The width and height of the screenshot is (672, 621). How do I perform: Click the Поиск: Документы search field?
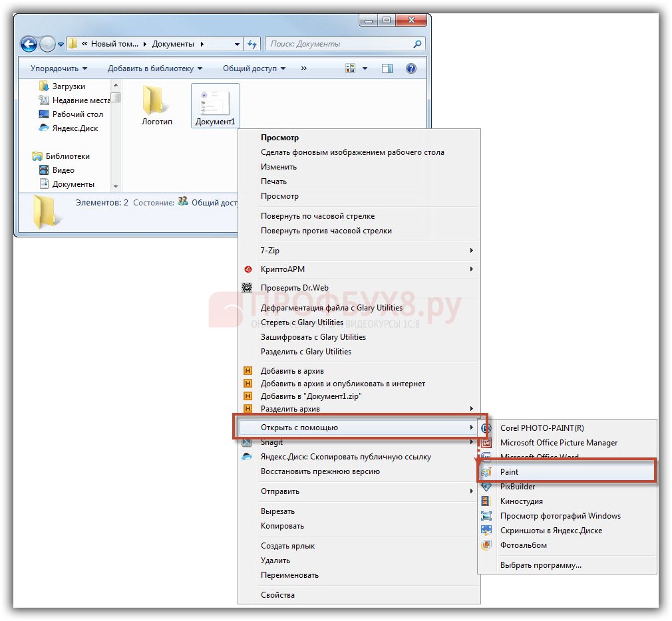coord(338,44)
